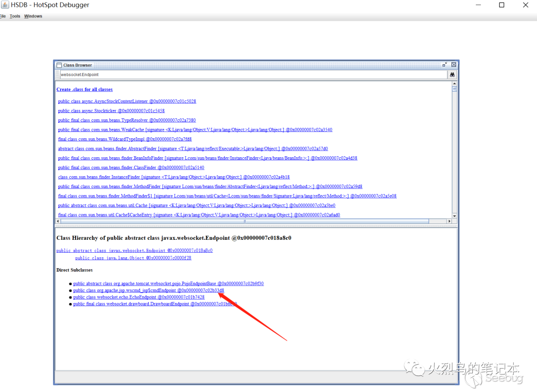Open finder.MethodFinder$1 class link
Image resolution: width=537 pixels, height=392 pixels.
227,196
